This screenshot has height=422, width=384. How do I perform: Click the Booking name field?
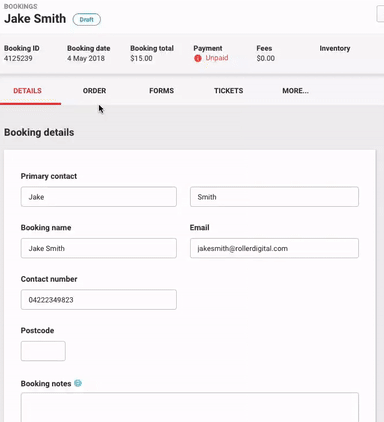(x=99, y=248)
